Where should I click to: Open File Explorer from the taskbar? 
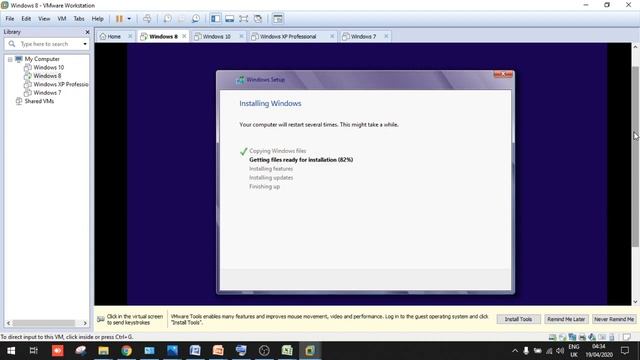click(103, 351)
